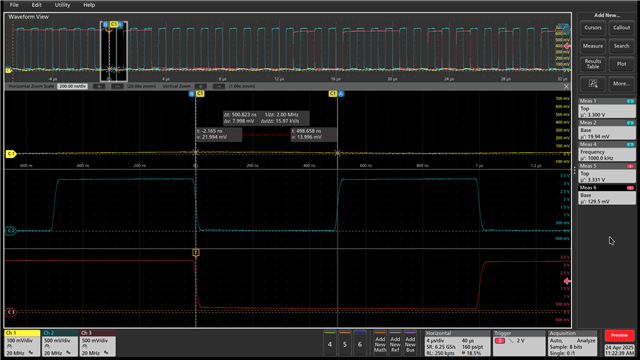The height and width of the screenshot is (360, 640).
Task: Add a new Measure
Action: [x=593, y=46]
